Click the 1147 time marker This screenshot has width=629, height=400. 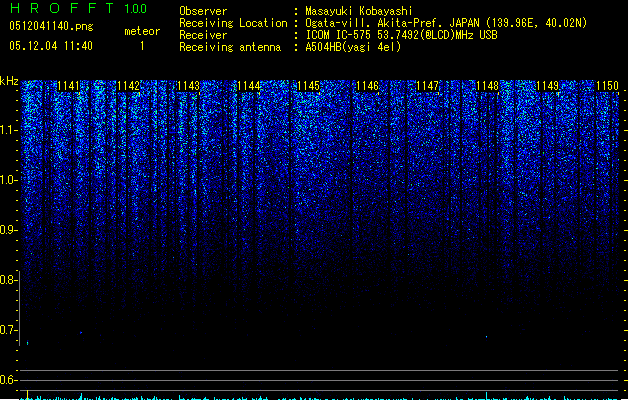point(428,86)
